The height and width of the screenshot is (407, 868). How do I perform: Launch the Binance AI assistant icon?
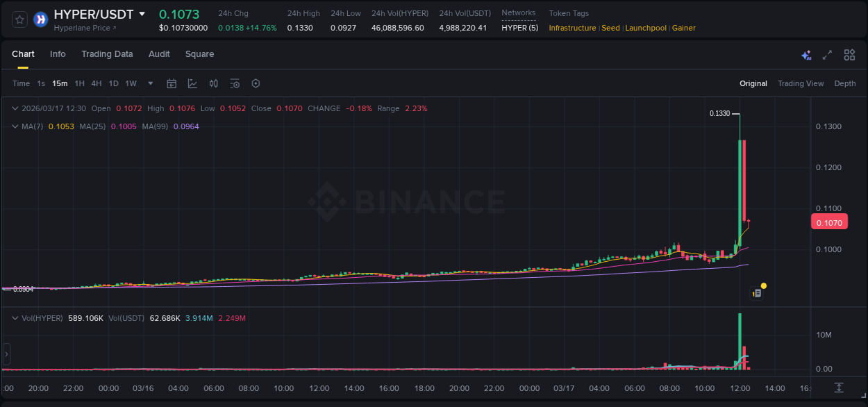806,54
